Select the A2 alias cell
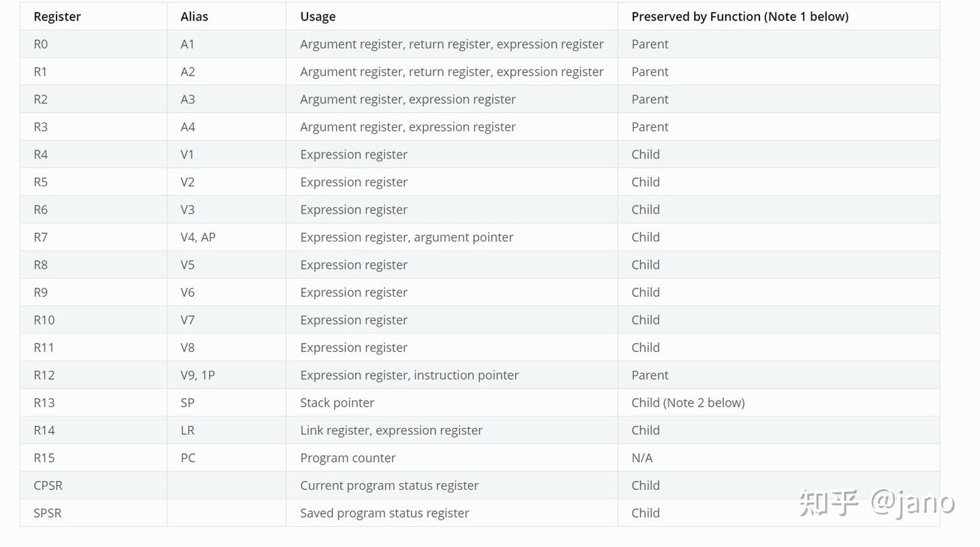The height and width of the screenshot is (547, 980). click(x=188, y=71)
